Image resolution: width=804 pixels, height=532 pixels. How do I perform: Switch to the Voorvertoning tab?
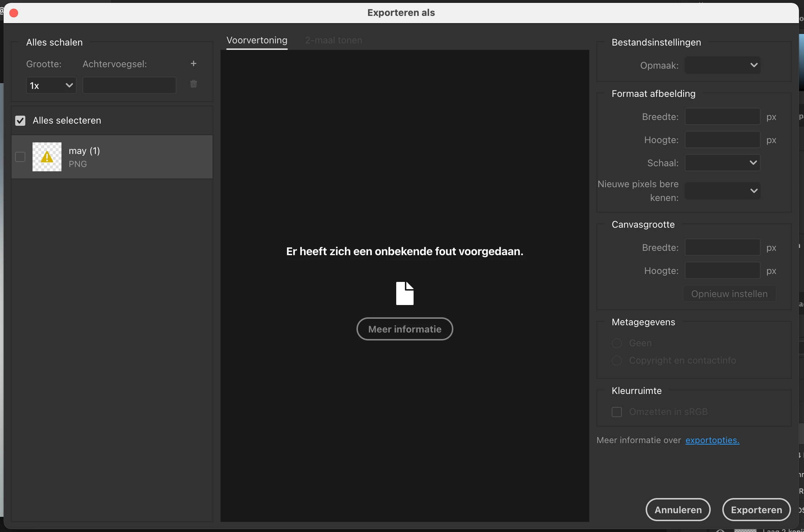(257, 40)
